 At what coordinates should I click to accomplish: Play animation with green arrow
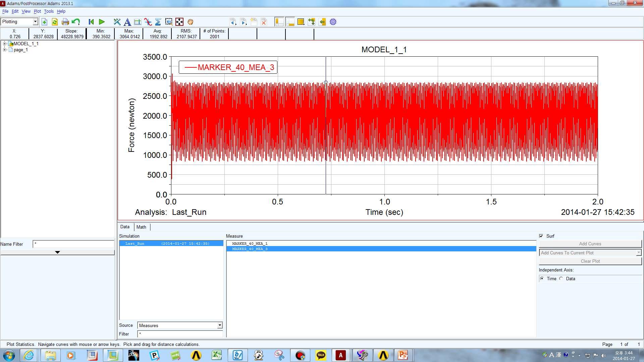[x=102, y=22]
